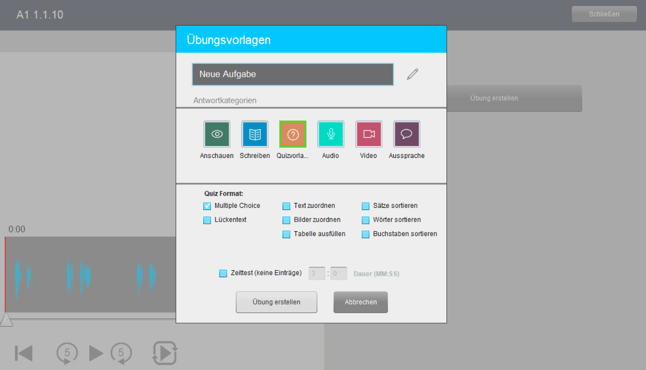646x370 pixels.
Task: Click the seconds duration field
Action: 339,273
